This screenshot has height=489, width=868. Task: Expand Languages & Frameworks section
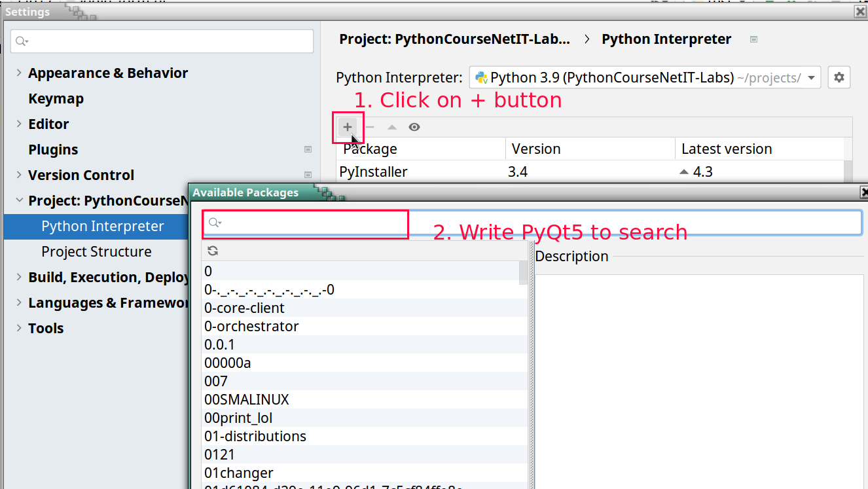(19, 302)
